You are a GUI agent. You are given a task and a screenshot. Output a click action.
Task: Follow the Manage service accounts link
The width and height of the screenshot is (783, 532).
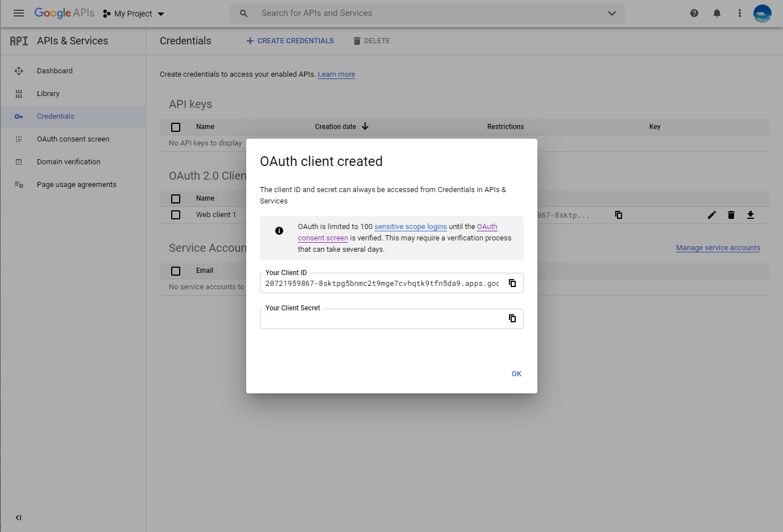[x=718, y=247]
